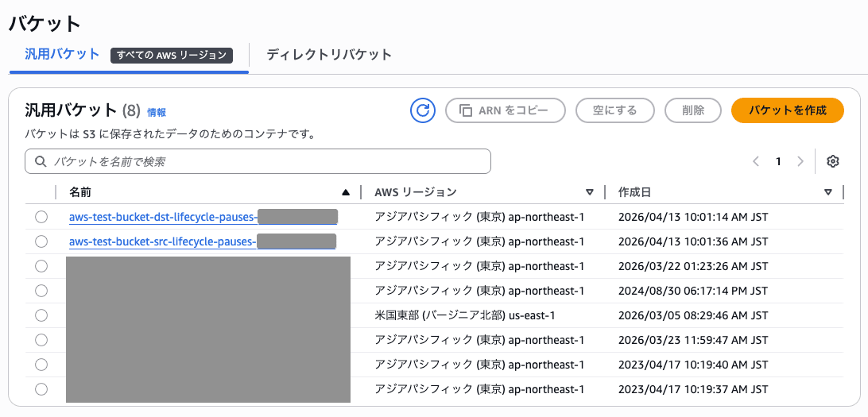The image size is (868, 417).
Task: Focus the バケットを名前で検索 search field
Action: pyautogui.click(x=258, y=161)
